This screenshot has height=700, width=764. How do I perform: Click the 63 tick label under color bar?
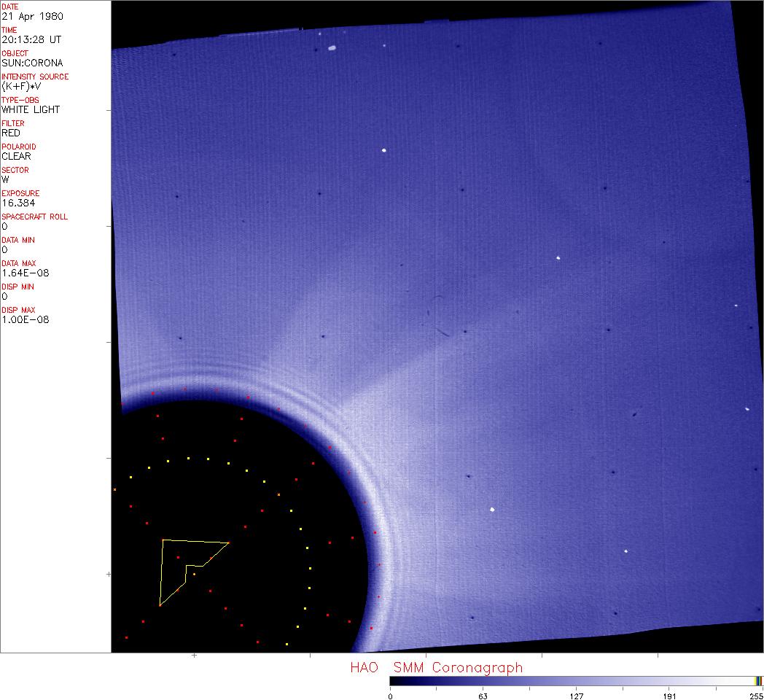tap(482, 696)
